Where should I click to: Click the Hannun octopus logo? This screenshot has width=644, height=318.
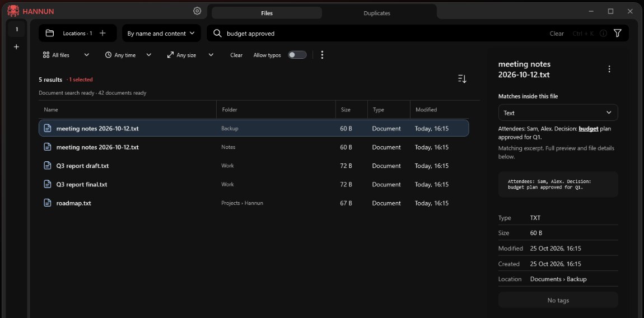pyautogui.click(x=13, y=11)
